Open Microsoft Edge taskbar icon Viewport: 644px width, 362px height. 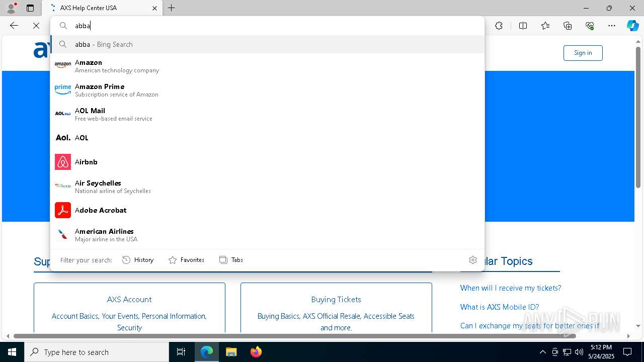tap(207, 352)
